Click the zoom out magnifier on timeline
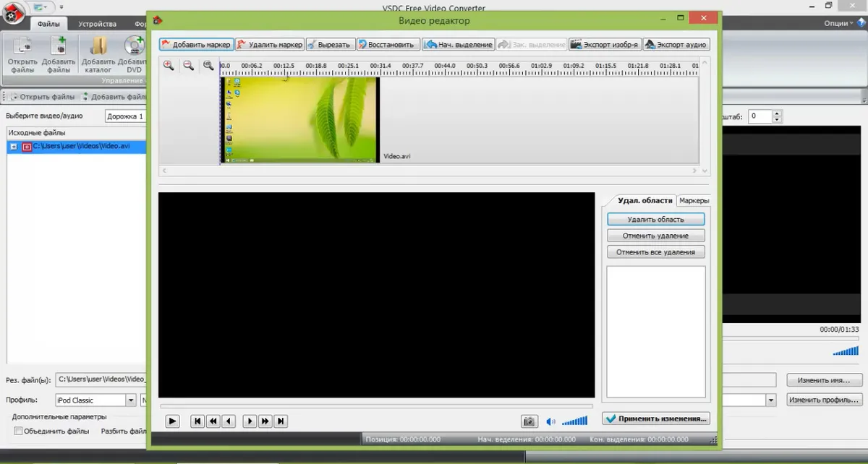Image resolution: width=868 pixels, height=464 pixels. tap(188, 66)
